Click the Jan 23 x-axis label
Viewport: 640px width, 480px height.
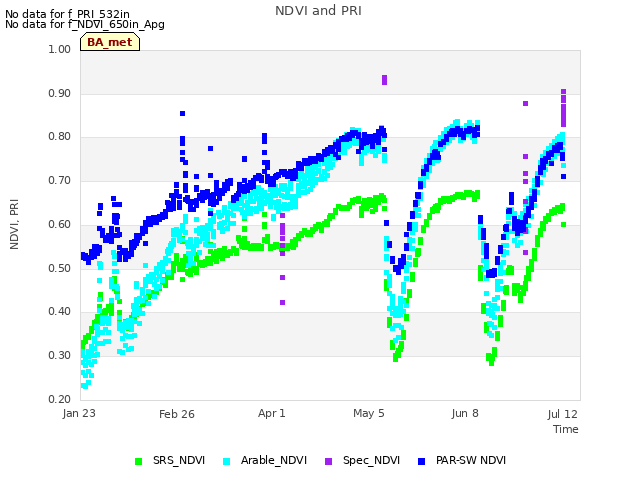click(x=79, y=413)
